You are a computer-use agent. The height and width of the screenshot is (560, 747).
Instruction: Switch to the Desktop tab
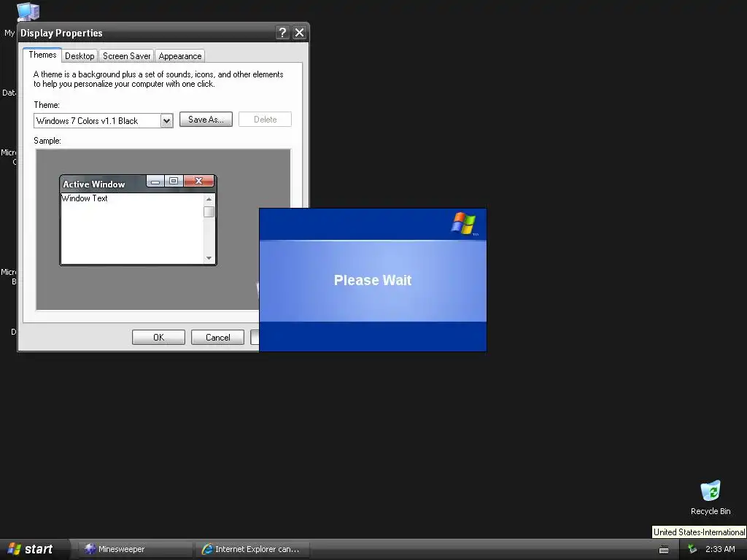tap(80, 55)
